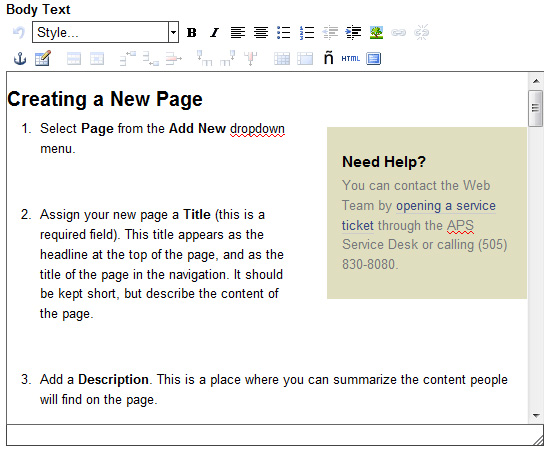Click the scrollbar down arrow
Viewport: 550px width, 450px height.
[x=536, y=416]
